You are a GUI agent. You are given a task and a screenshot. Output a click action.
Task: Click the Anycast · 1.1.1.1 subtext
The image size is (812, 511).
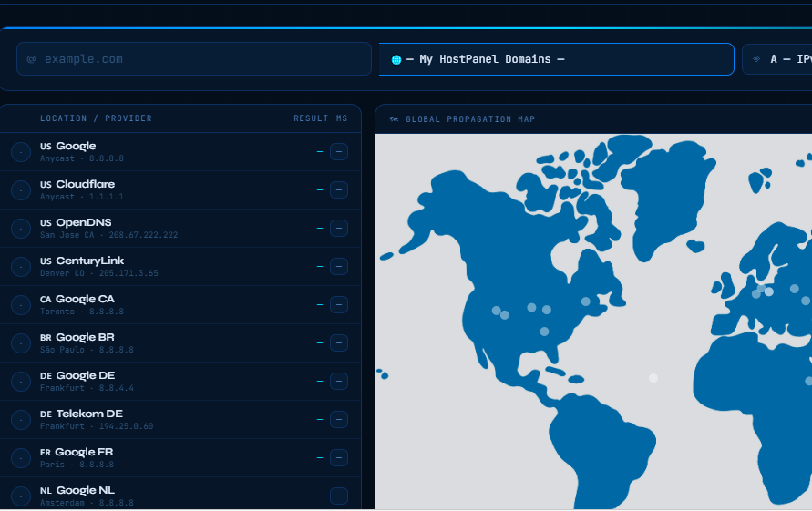(82, 197)
